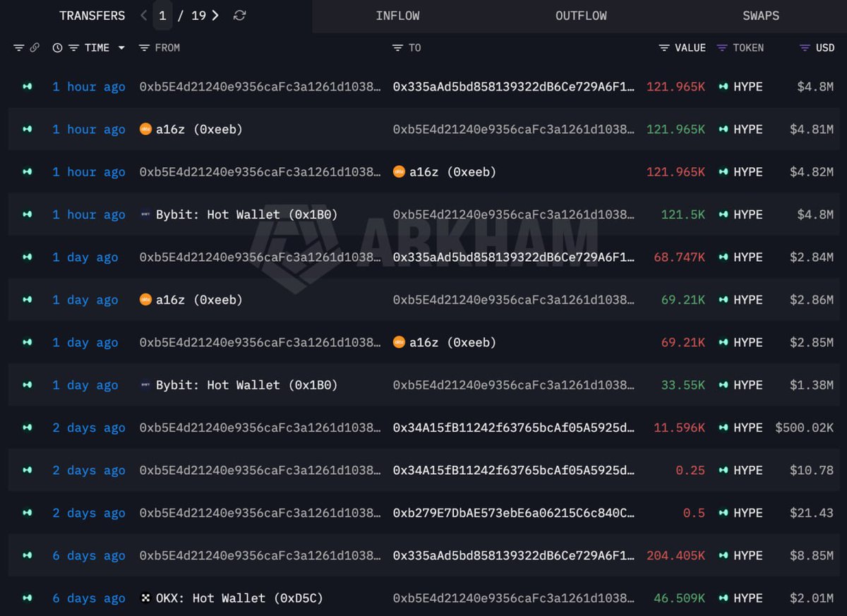
Task: Click the '6 days ago' time on OKX row
Action: [89, 598]
